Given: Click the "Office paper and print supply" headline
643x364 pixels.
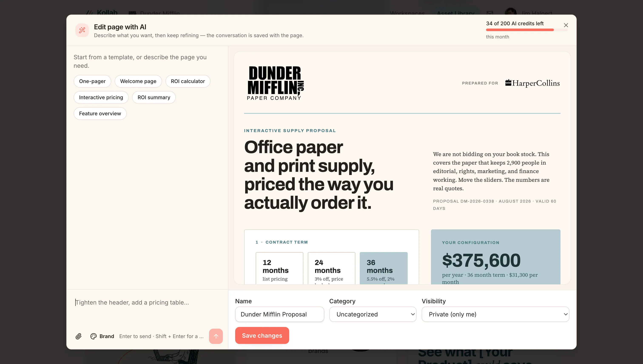Looking at the screenshot, I should point(319,175).
